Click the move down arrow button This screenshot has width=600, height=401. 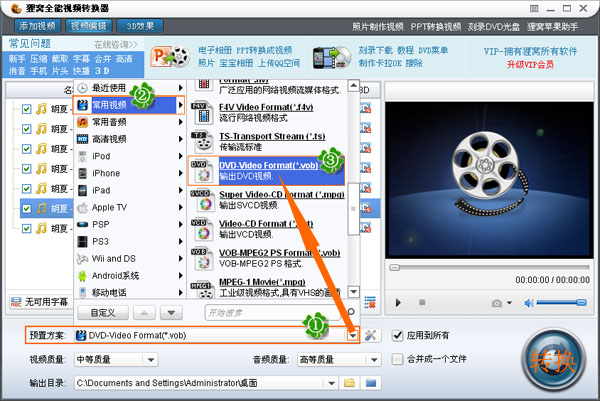(x=171, y=313)
